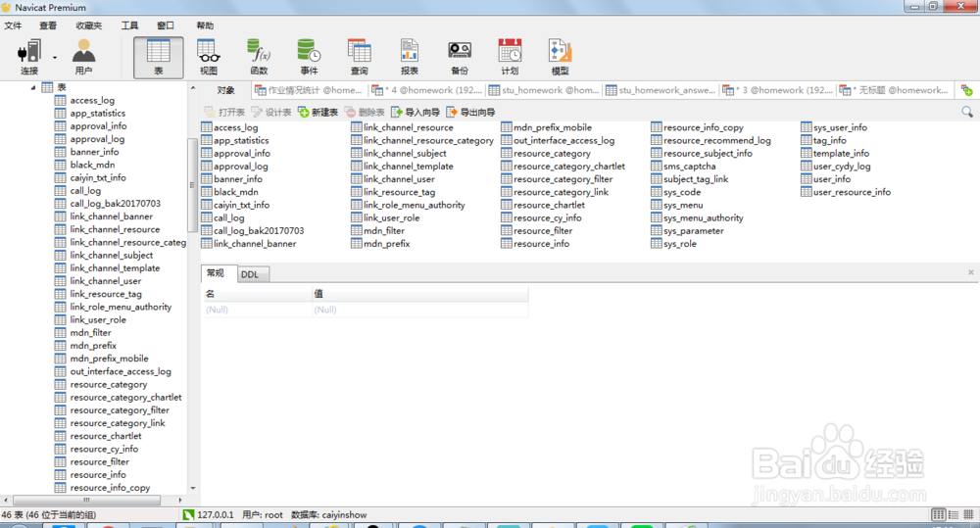This screenshot has height=528, width=980.
Task: Open the Event (事件) toolbar icon
Action: coord(309,57)
